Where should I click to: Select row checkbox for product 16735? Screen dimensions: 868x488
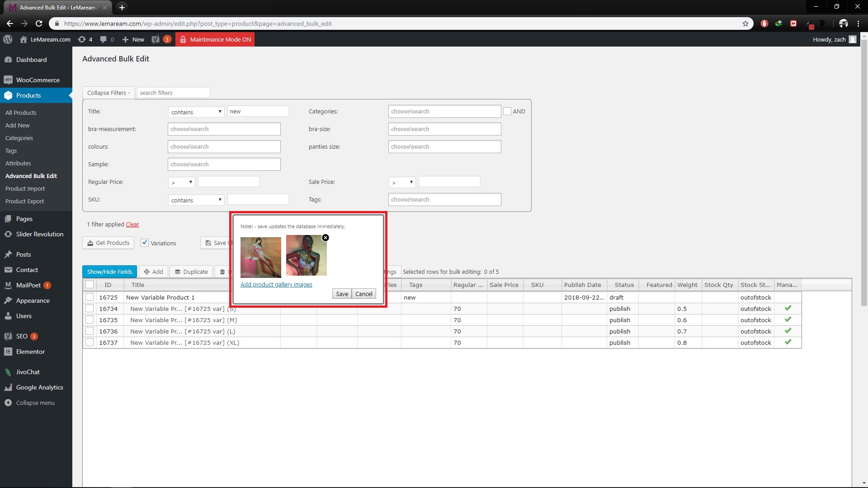[90, 319]
